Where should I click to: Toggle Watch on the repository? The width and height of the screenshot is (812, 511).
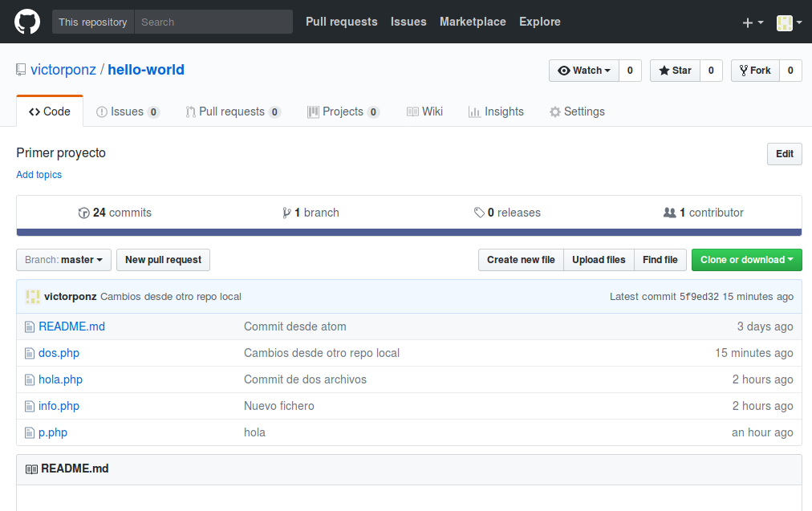[583, 70]
